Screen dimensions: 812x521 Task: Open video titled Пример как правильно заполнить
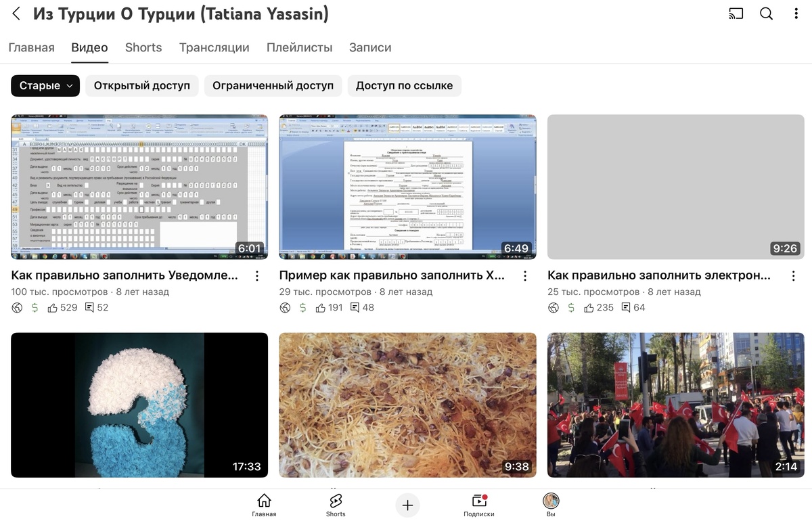point(391,275)
